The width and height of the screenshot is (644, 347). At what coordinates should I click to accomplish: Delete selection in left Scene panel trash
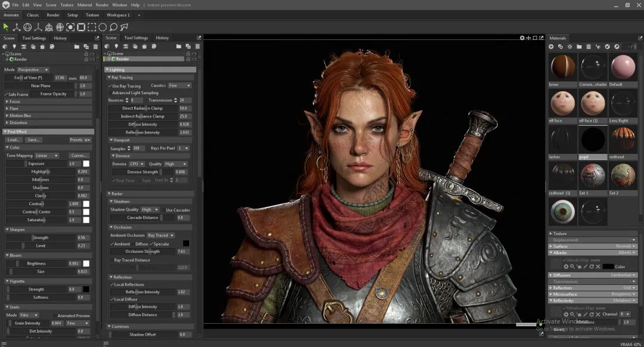pyautogui.click(x=95, y=47)
